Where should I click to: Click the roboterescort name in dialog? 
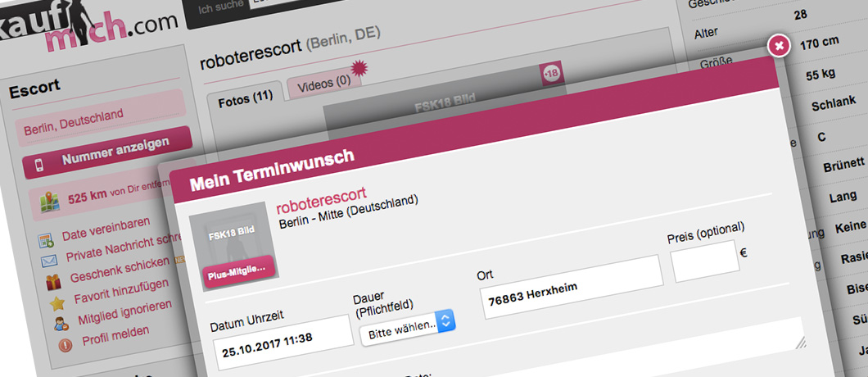322,202
